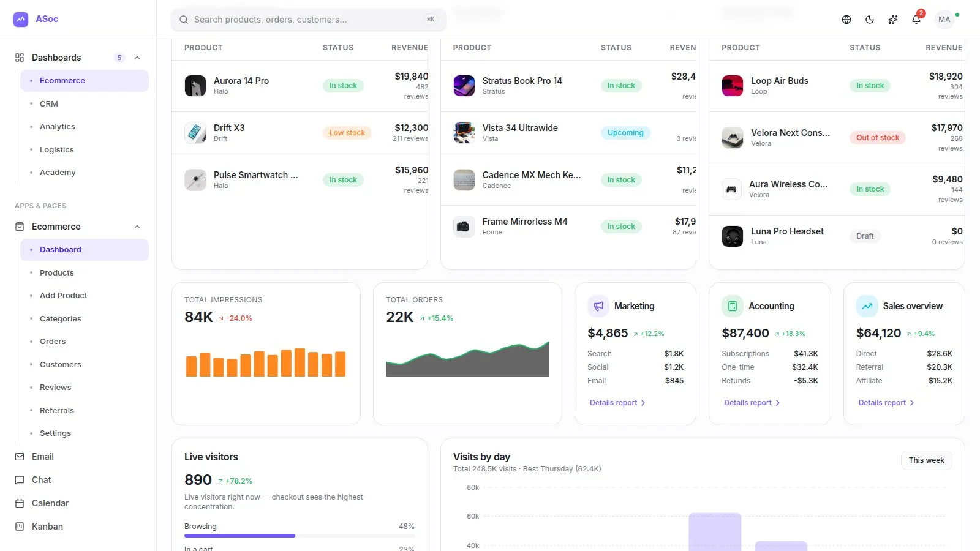Click the Marketing megaphone icon
The image size is (980, 551).
598,306
